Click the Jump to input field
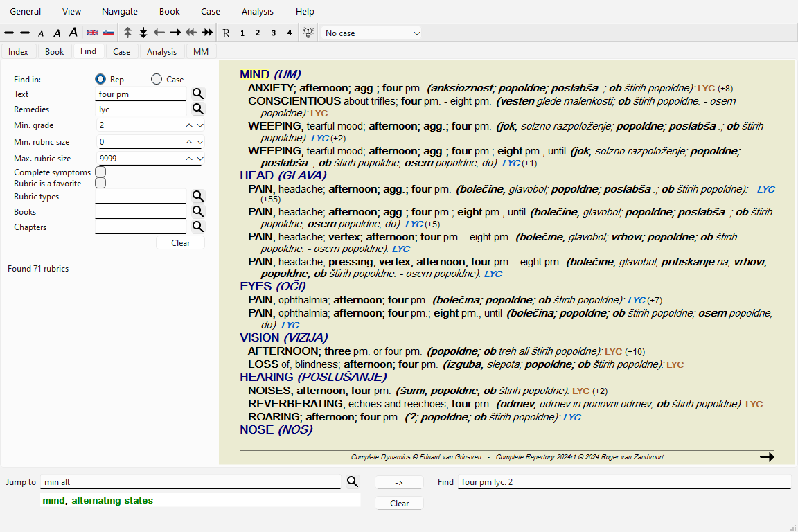The width and height of the screenshot is (798, 532). pyautogui.click(x=190, y=481)
